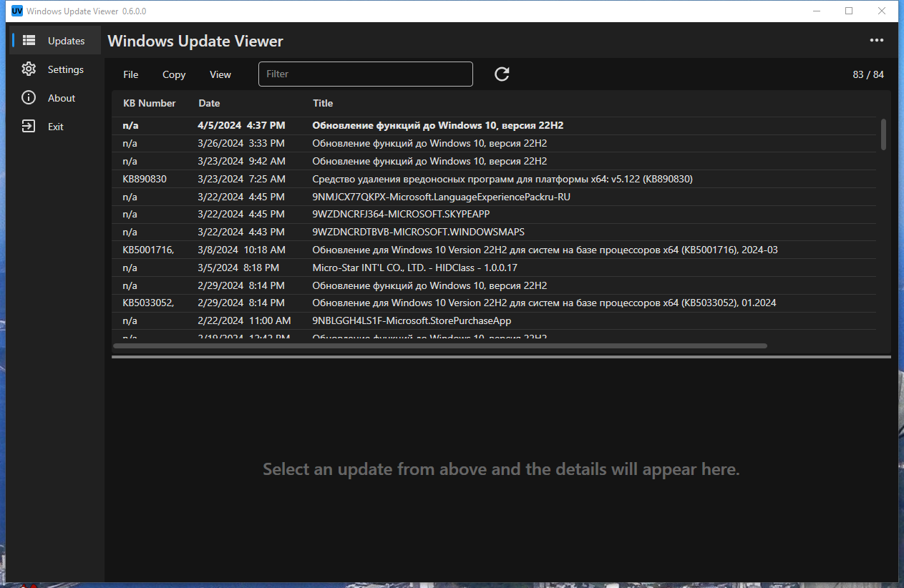Sort by the Title column header
Screen dimensions: 904x588
coord(323,103)
